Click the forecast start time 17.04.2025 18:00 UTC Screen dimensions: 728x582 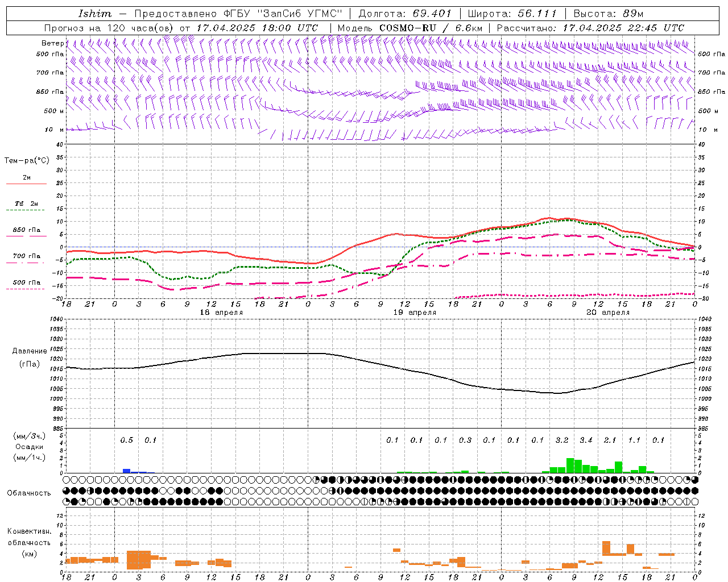click(x=257, y=28)
